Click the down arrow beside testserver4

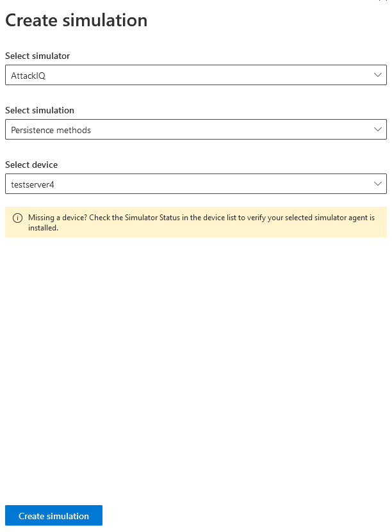379,183
